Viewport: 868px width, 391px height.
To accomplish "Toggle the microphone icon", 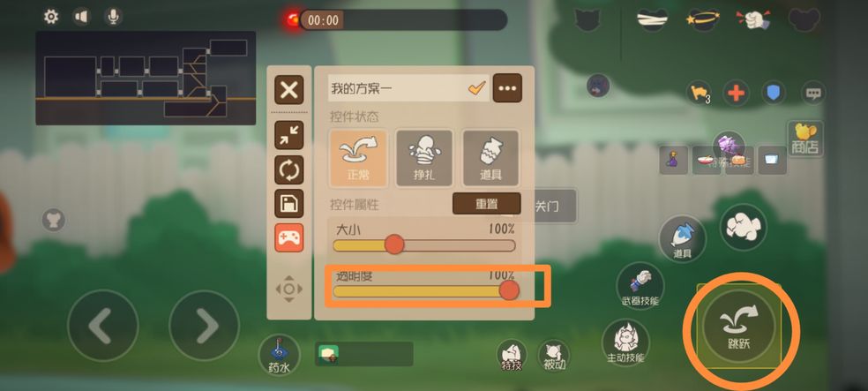I will 114,17.
